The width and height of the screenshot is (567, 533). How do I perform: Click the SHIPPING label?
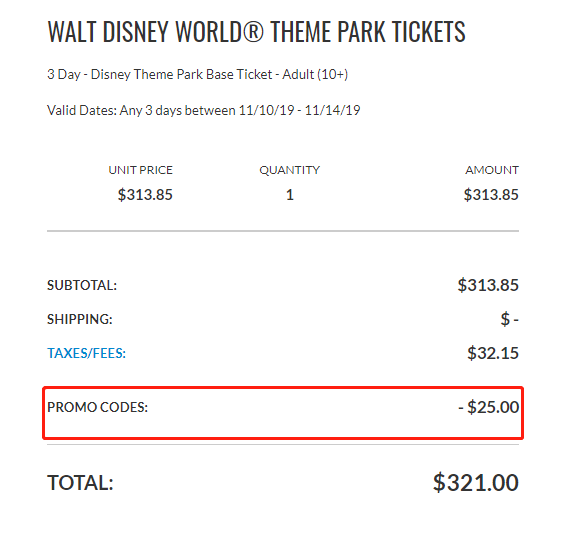(80, 319)
